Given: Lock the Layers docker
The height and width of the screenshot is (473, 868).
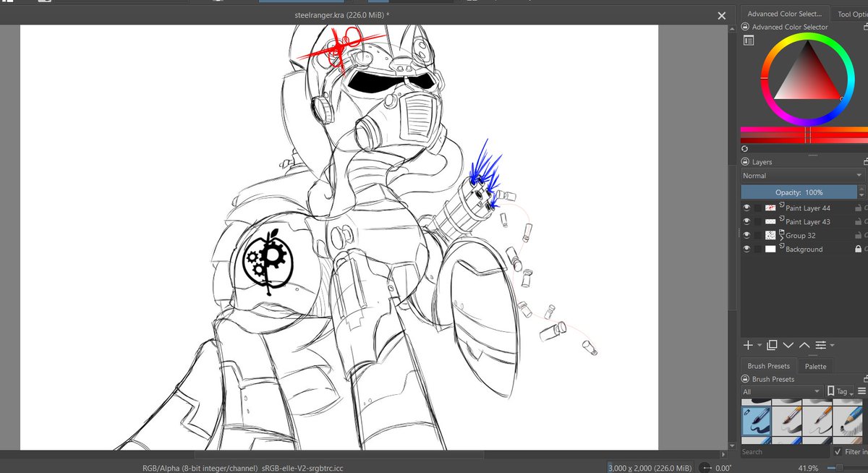Looking at the screenshot, I should pyautogui.click(x=745, y=162).
